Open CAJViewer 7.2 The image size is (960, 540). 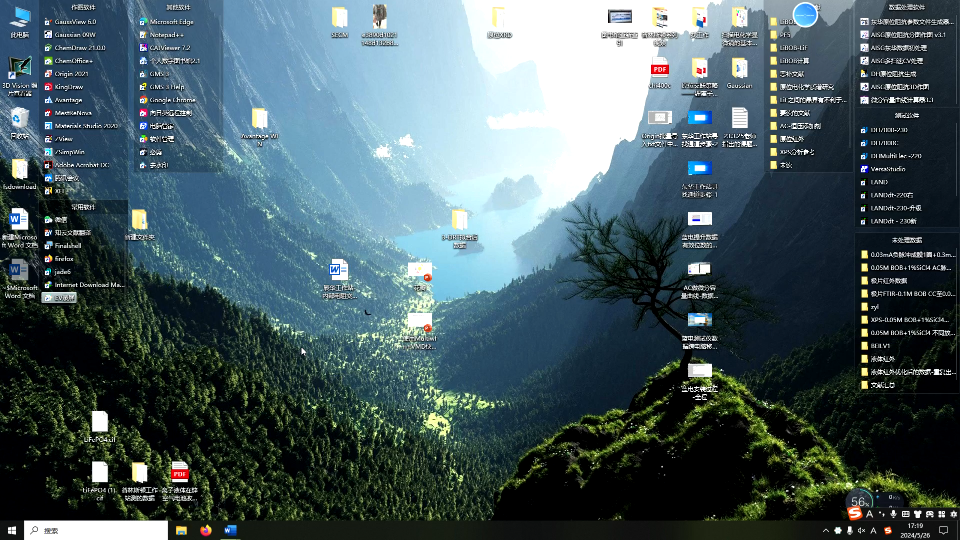pyautogui.click(x=164, y=47)
